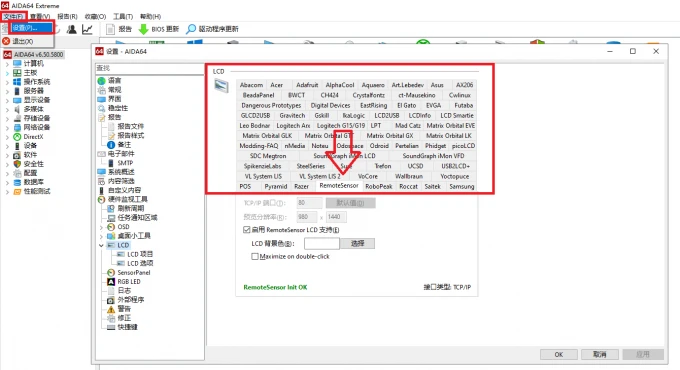Open the Logitech G15/G19 tab
The height and width of the screenshot is (370, 680).
pyautogui.click(x=341, y=125)
